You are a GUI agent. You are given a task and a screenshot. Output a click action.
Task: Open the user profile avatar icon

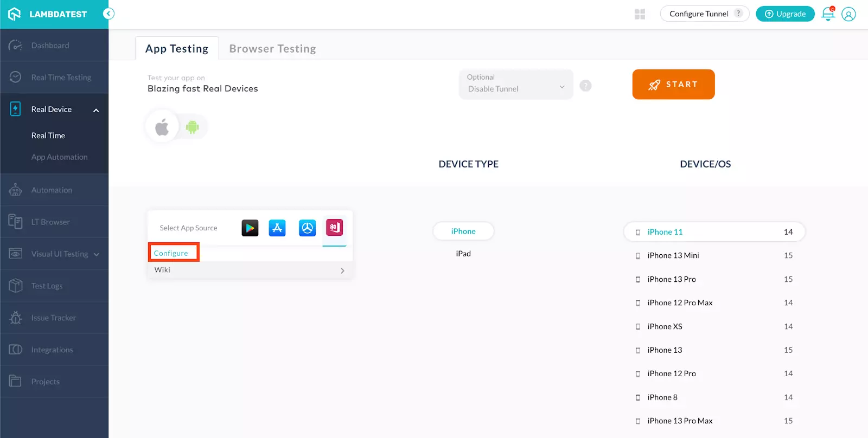tap(848, 14)
